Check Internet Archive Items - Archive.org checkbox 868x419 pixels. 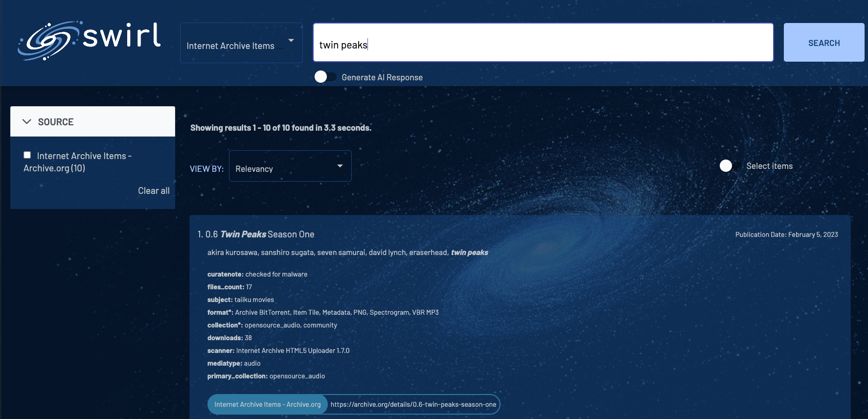click(27, 155)
